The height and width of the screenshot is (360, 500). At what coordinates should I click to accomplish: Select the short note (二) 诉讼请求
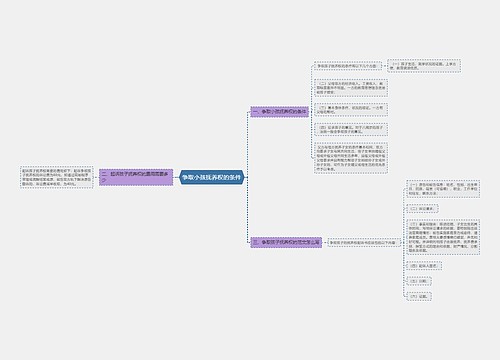point(422,209)
